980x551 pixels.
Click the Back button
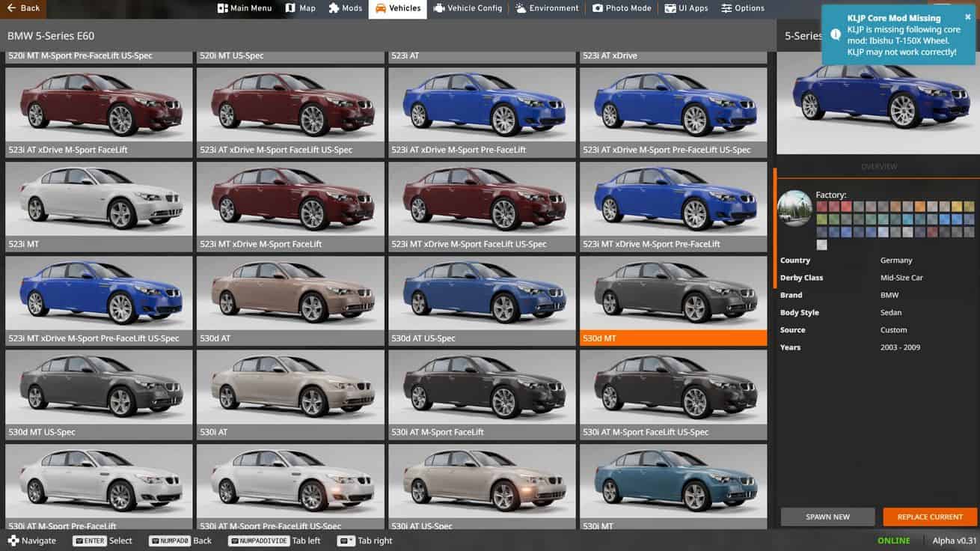point(22,8)
